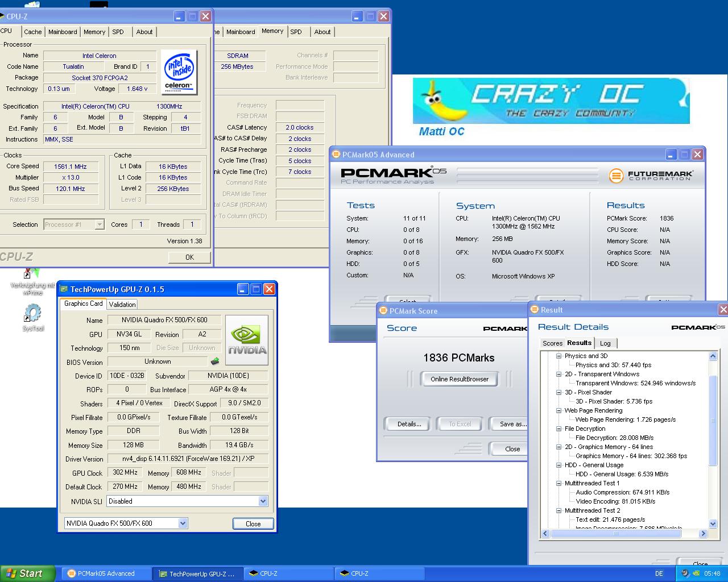Click the DE language indicator in the taskbar
This screenshot has width=728, height=582.
click(659, 573)
